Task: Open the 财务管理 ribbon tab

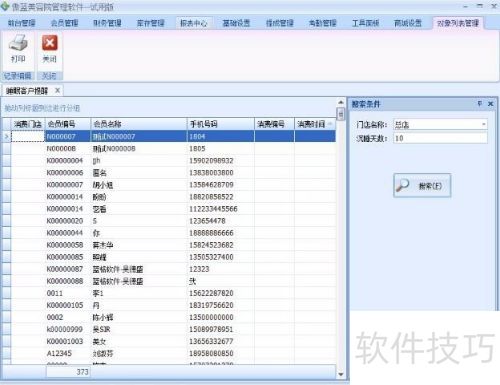Action: (x=107, y=23)
